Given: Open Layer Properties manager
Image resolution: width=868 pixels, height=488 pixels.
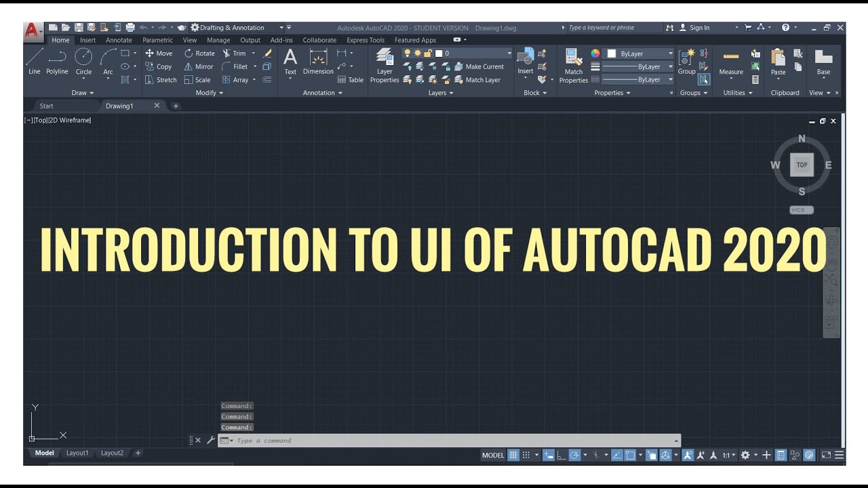Looking at the screenshot, I should 384,66.
